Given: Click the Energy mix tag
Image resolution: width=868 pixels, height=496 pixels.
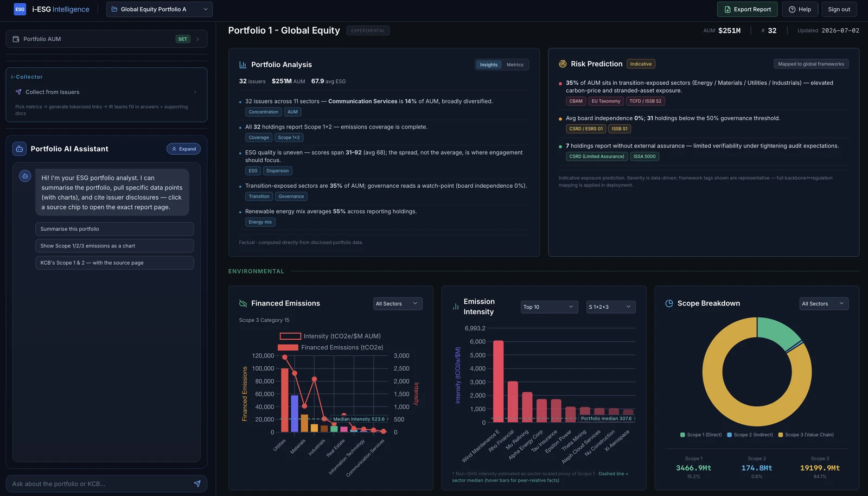Looking at the screenshot, I should point(260,222).
